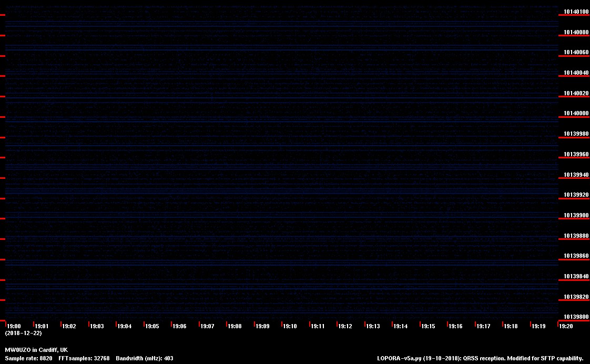
Task: Select the 10140000 frequency marker
Action: [x=576, y=114]
